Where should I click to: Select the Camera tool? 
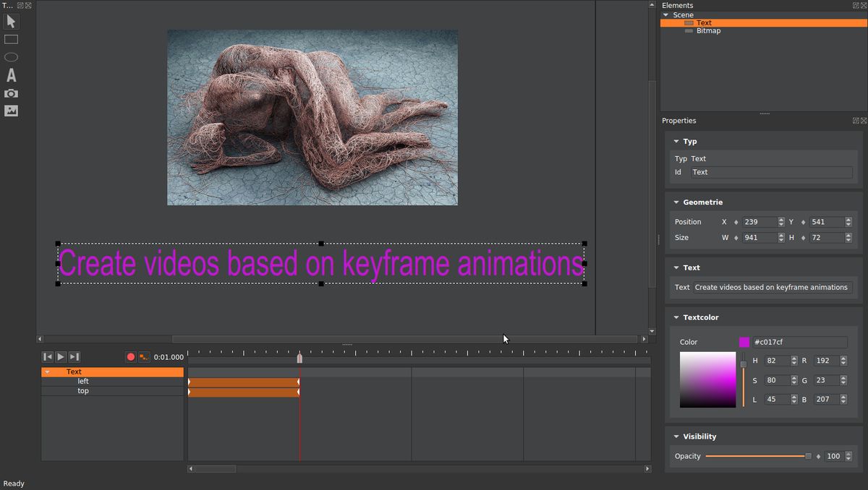click(x=11, y=93)
